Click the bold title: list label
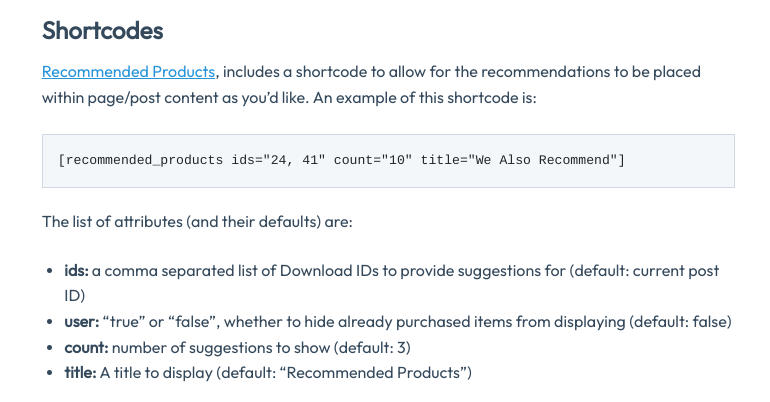This screenshot has width=770, height=402. (80, 373)
